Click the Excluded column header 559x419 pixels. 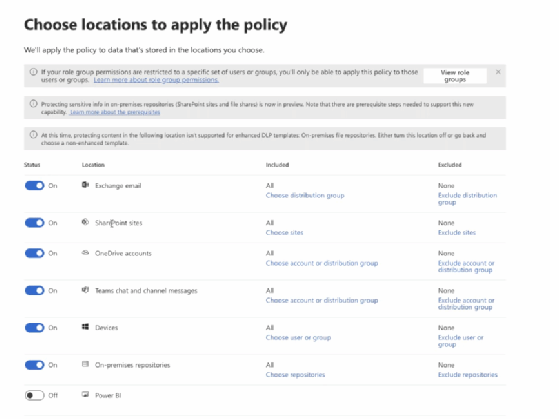450,165
